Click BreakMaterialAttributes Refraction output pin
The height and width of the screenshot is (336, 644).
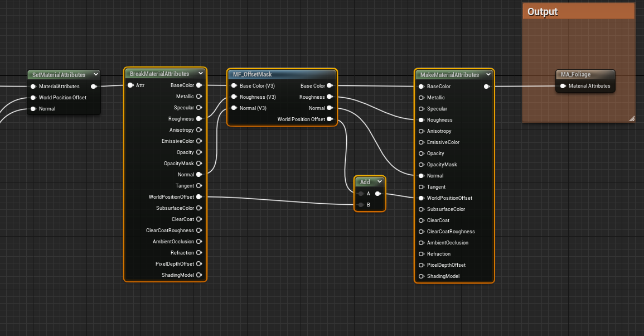[199, 252]
